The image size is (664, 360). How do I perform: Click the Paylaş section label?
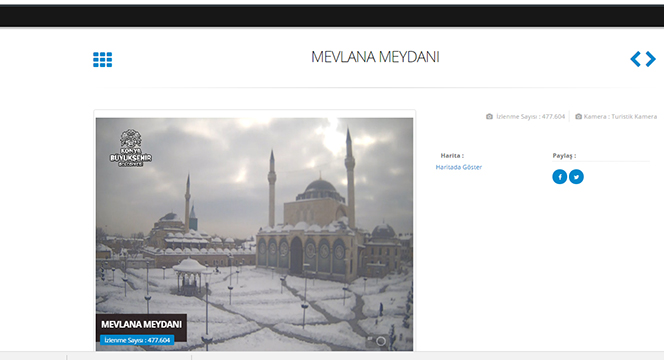[x=564, y=155]
